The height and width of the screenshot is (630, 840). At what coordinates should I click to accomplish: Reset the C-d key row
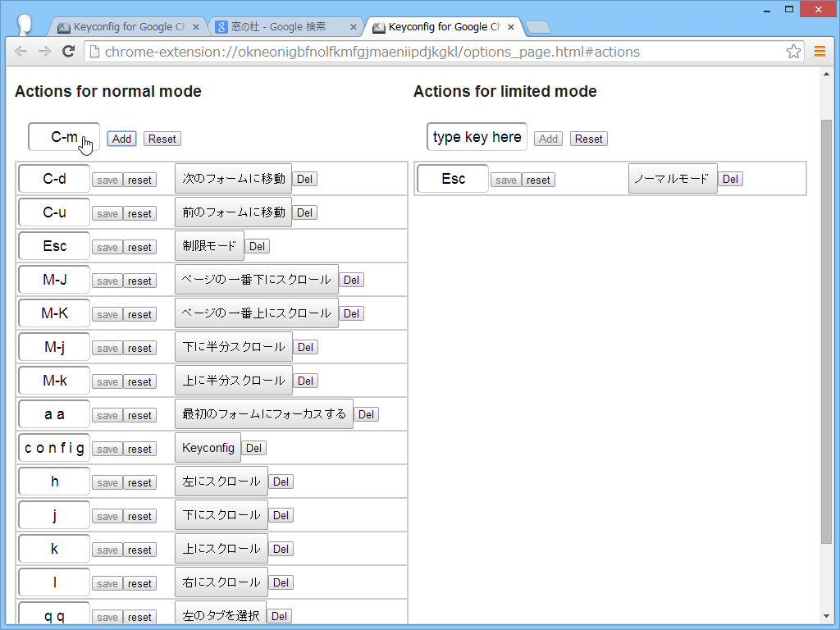(x=139, y=180)
